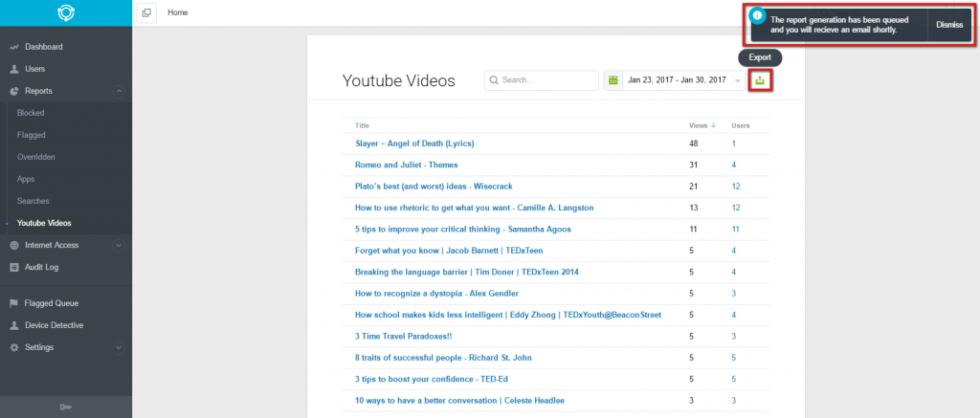
Task: Open the Apps report
Action: 26,179
